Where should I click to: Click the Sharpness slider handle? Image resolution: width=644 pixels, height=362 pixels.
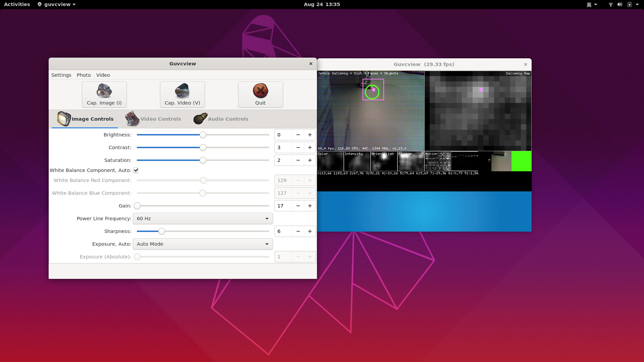[x=162, y=231]
